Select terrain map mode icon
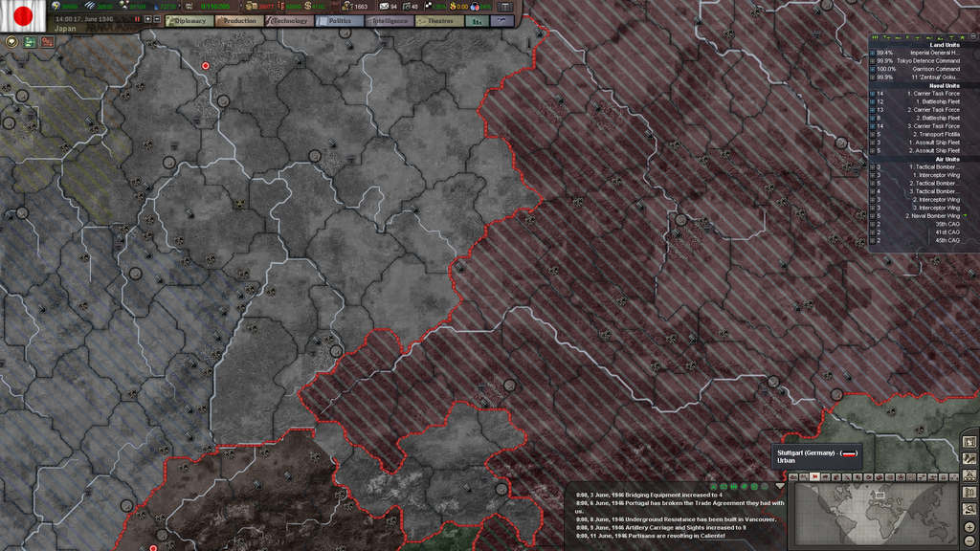Screen dimensions: 980x551 (x=793, y=477)
